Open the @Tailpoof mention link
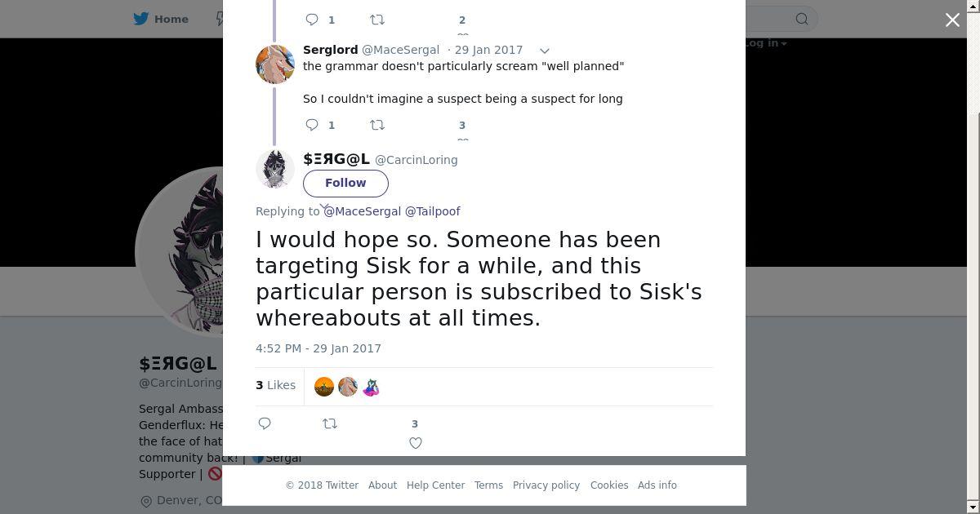This screenshot has width=980, height=514. coord(432,211)
